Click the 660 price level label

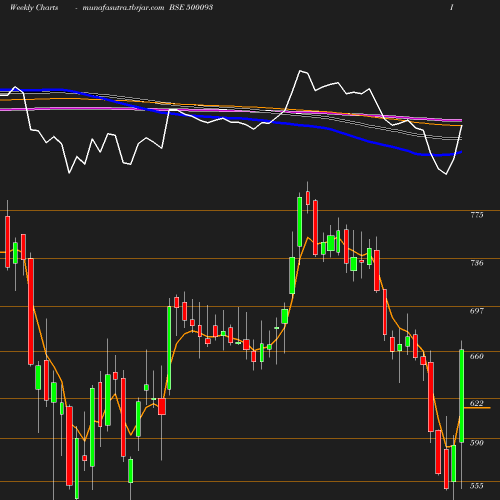[477, 356]
